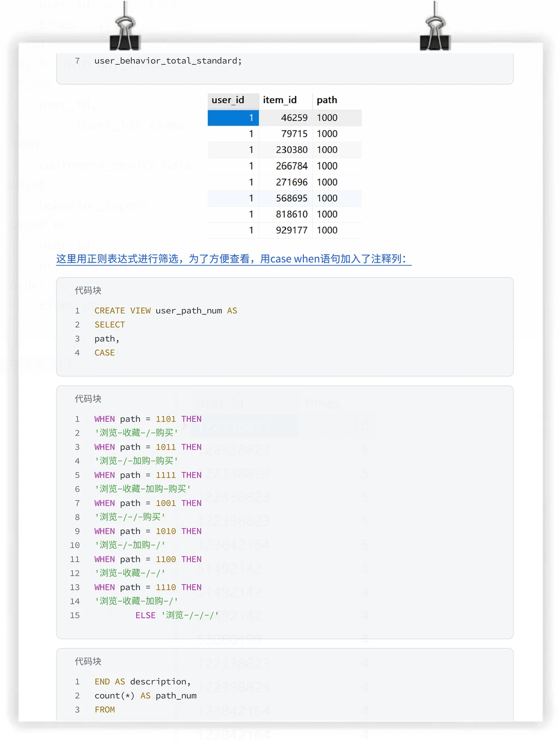Click the WHEN path = 1110 line
560x747 pixels.
click(148, 587)
